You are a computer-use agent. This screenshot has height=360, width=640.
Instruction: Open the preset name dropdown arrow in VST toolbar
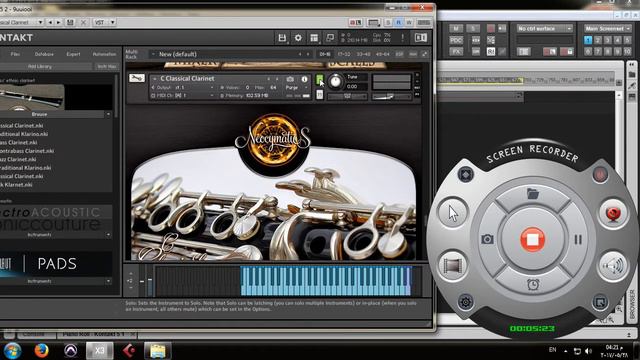(40, 22)
